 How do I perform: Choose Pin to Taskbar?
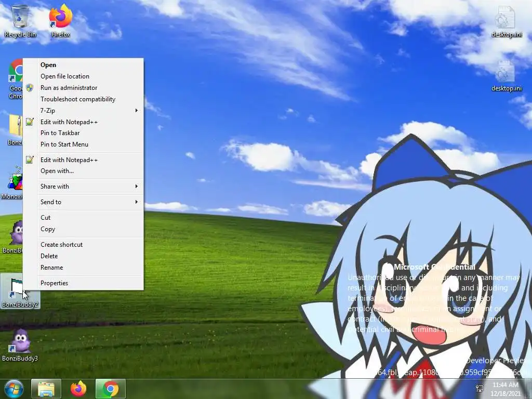click(83, 133)
